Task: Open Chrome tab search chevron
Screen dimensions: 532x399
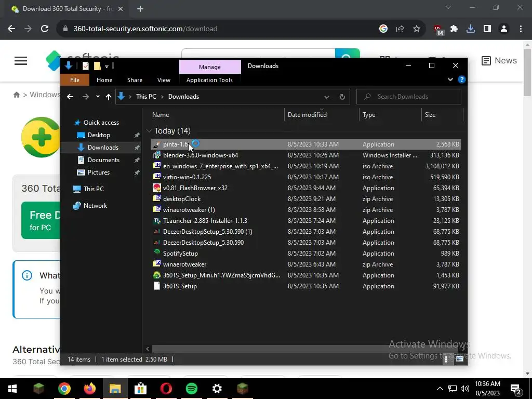Action: (x=448, y=7)
